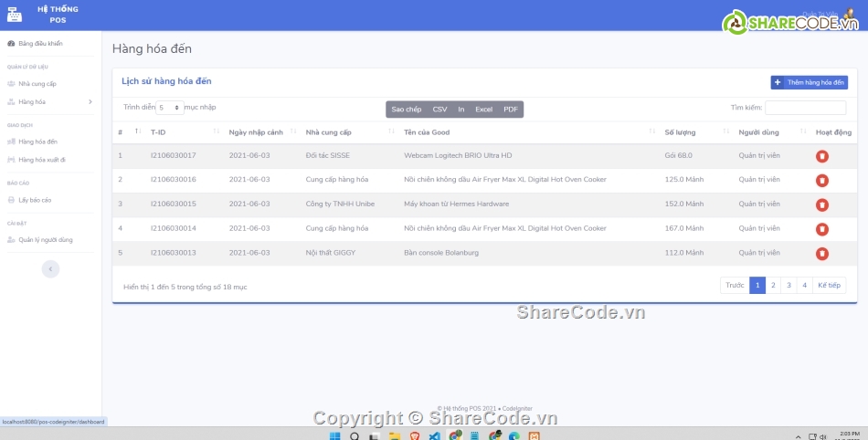This screenshot has height=440, width=868.
Task: Open Windows Start menu on taskbar
Action: pyautogui.click(x=334, y=435)
